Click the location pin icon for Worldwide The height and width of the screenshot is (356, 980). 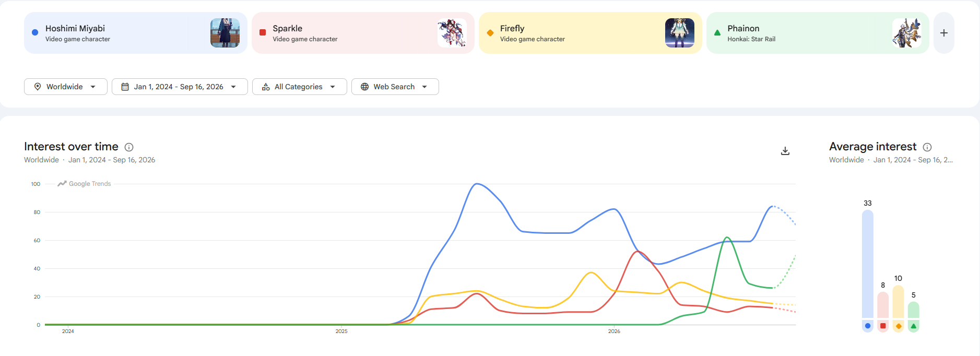(x=38, y=87)
